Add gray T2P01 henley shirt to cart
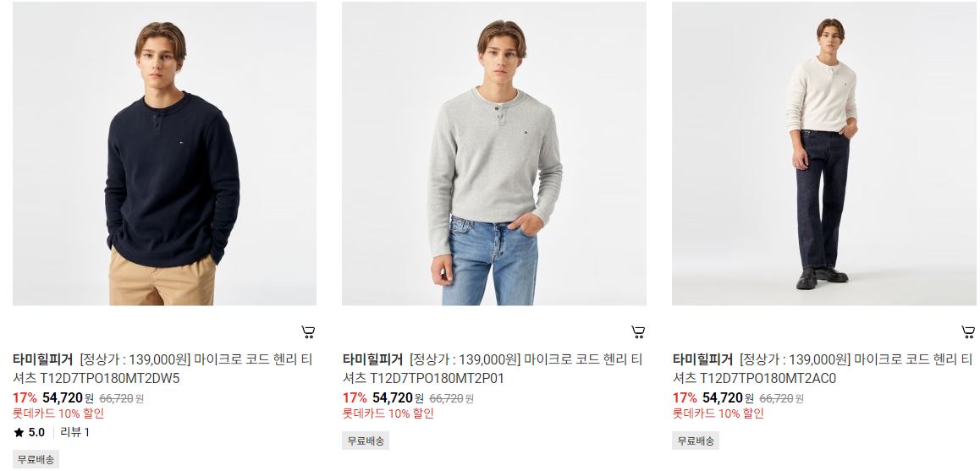Screen dimensions: 980x471 tap(637, 331)
